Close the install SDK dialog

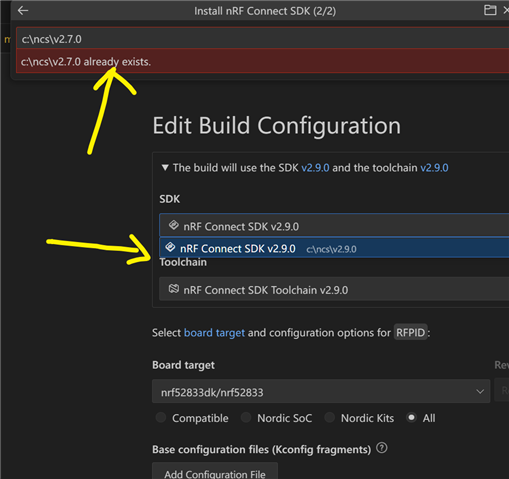pos(506,10)
